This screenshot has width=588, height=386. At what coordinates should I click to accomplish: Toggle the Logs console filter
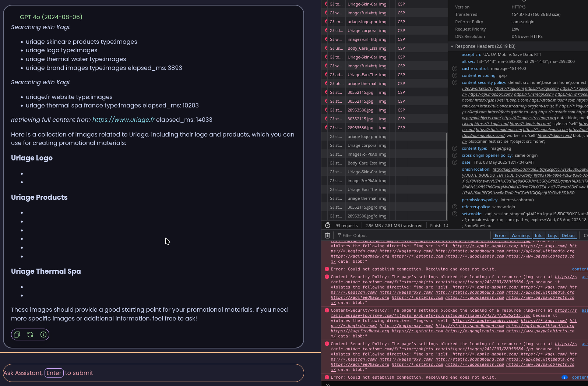pyautogui.click(x=552, y=236)
